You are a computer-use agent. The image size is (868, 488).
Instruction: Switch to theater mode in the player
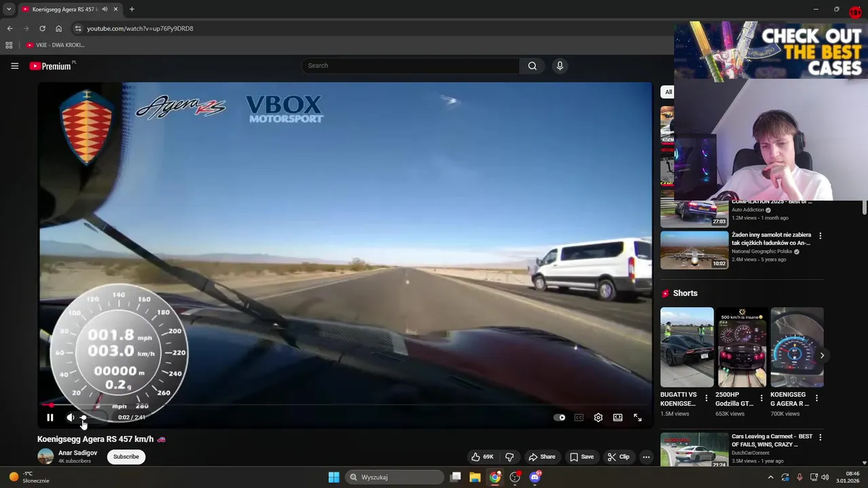tap(618, 418)
